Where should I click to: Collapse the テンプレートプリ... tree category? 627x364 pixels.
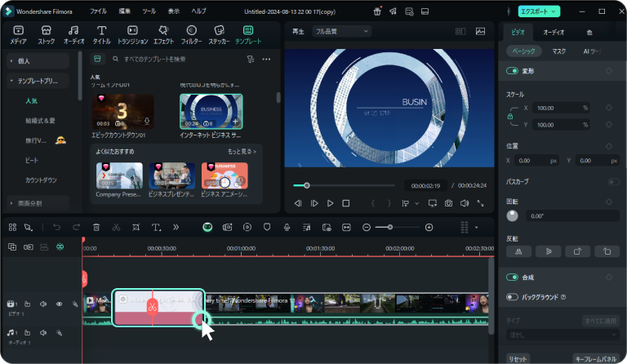(x=38, y=81)
